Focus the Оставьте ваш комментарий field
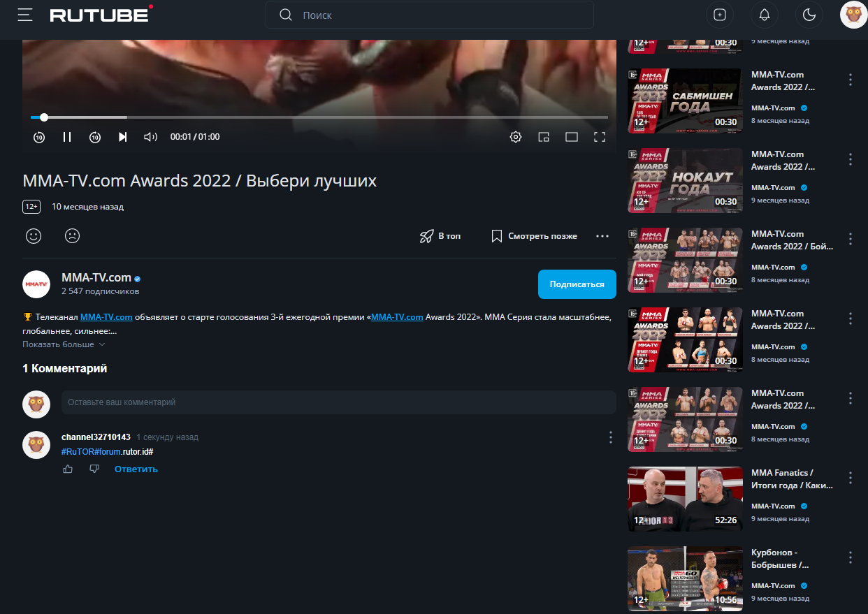This screenshot has height=614, width=868. [x=338, y=402]
